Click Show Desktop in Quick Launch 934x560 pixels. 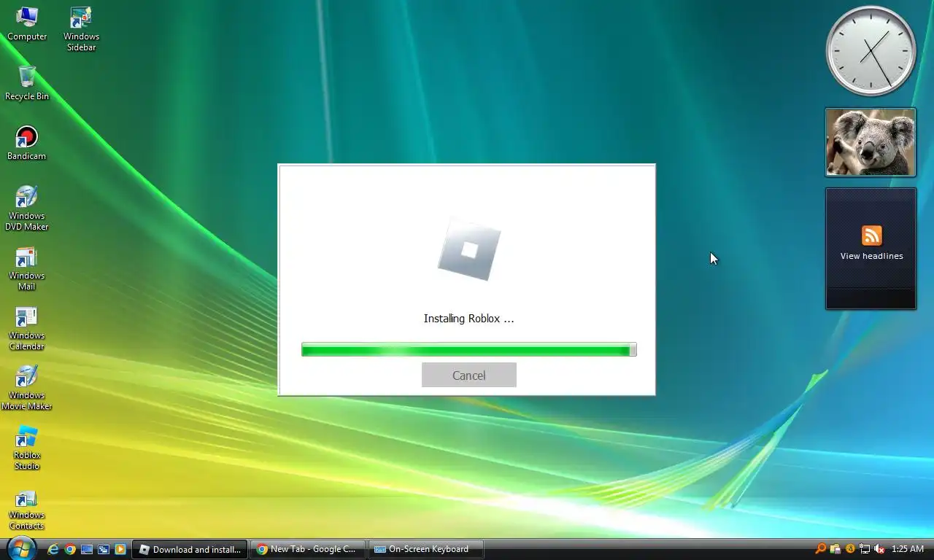[87, 549]
